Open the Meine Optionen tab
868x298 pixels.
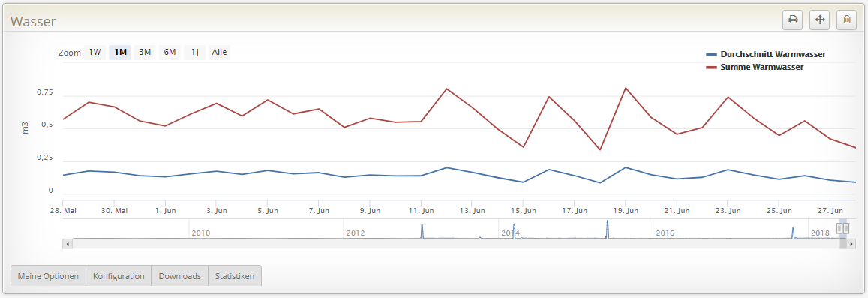48,275
